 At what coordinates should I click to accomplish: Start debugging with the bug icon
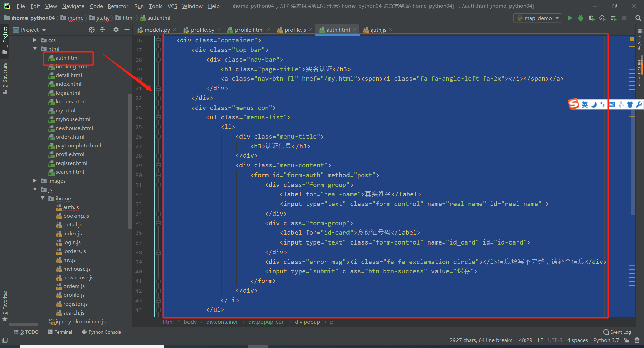point(581,18)
